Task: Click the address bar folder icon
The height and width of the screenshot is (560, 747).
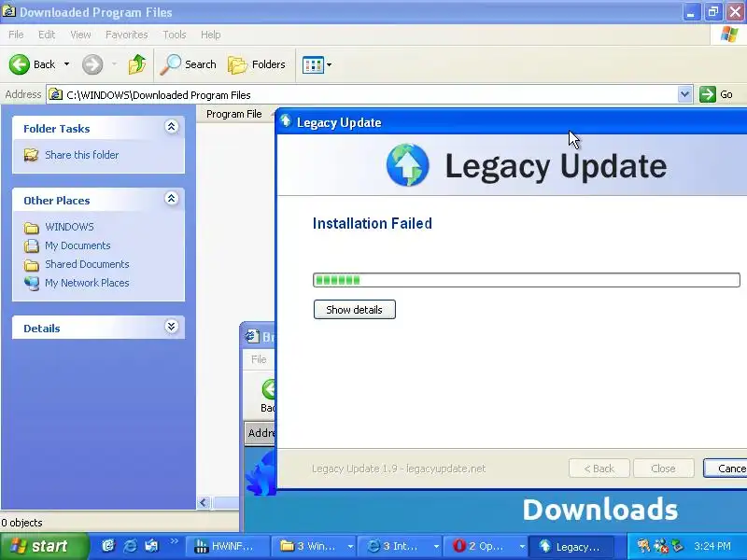Action: [56, 94]
